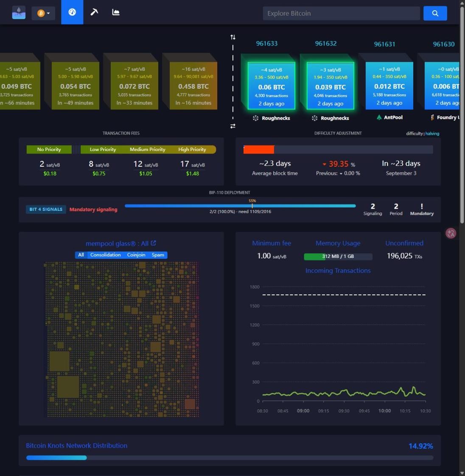Screen dimensions: 465x476
Task: Expand the Bitcoin network dropdown
Action: [x=43, y=13]
